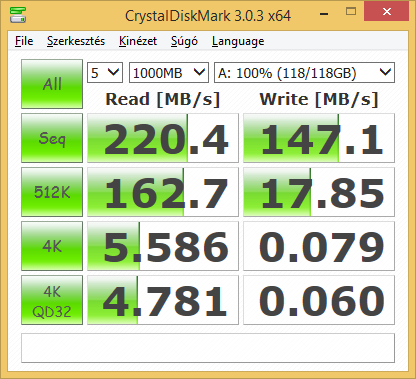Expand the test count dropdown showing 5
This screenshot has height=379, width=416.
105,72
